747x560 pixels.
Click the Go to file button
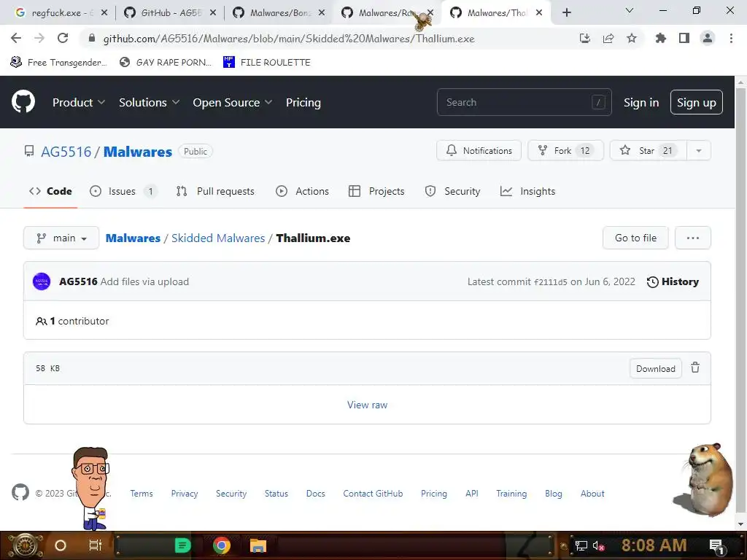pos(635,238)
